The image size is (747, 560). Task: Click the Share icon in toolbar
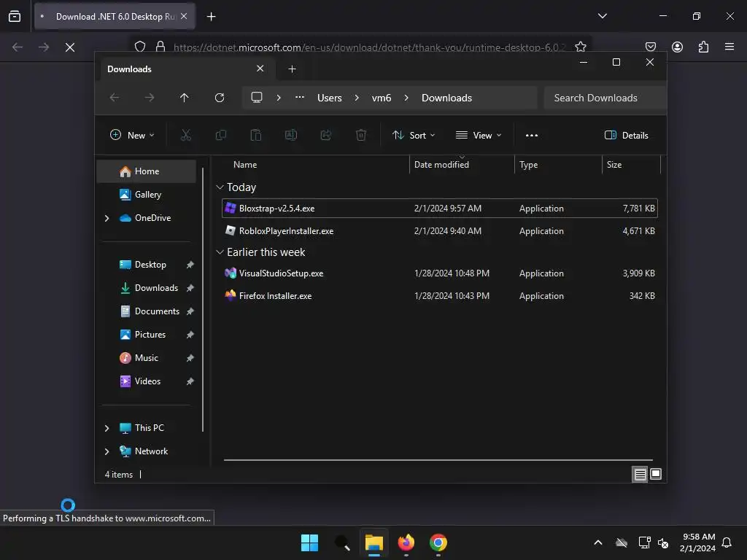pos(326,135)
